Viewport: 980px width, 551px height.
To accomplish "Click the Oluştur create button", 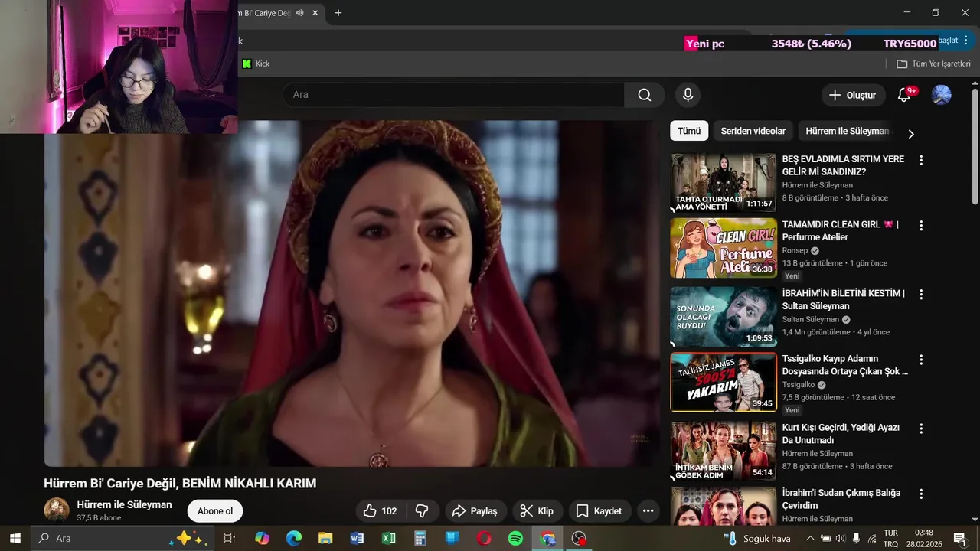I will 853,95.
